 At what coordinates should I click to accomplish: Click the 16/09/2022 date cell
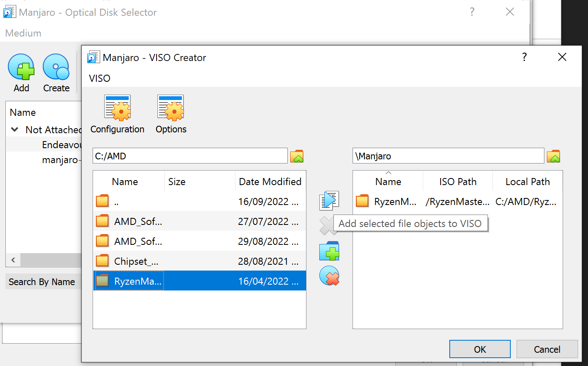[268, 201]
